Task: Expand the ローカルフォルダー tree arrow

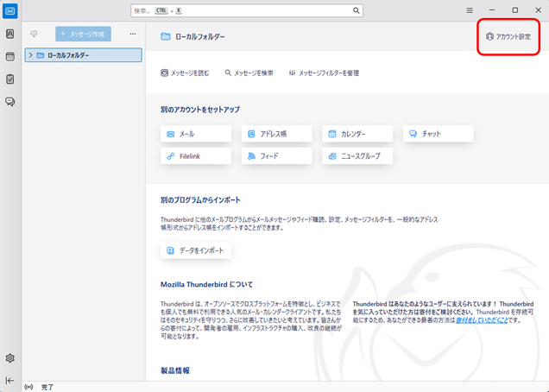Action: coord(30,55)
